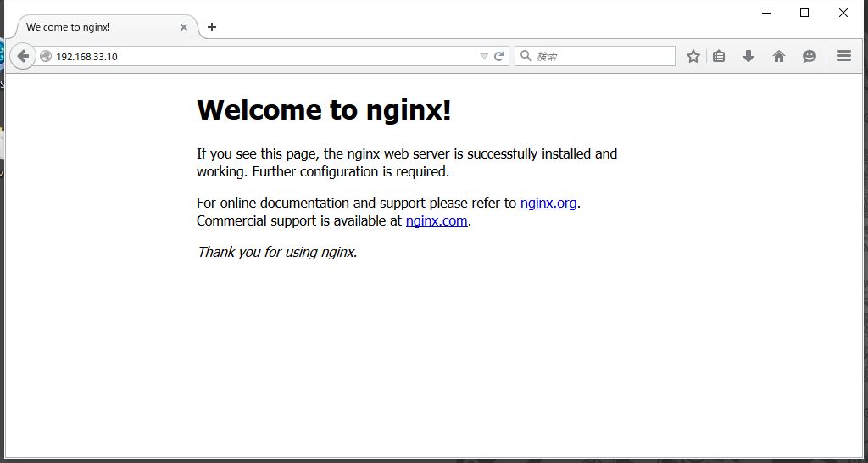Go to home page icon

[x=779, y=56]
